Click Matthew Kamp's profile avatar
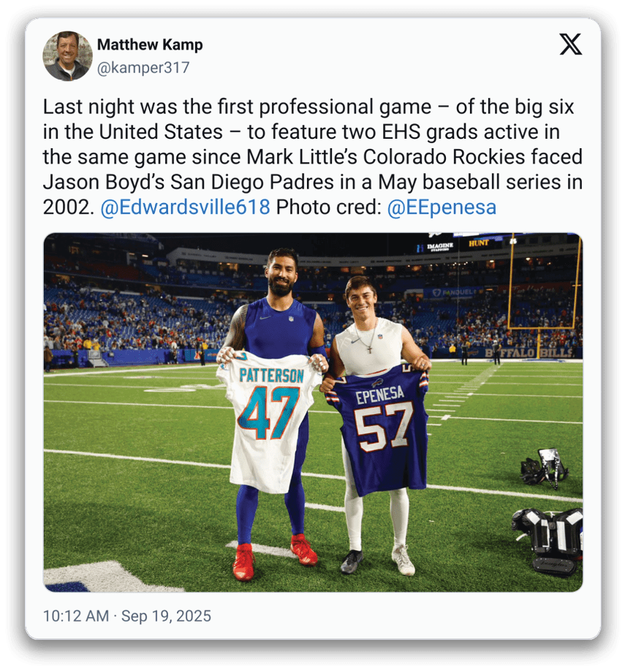This screenshot has width=625, height=672. [67, 56]
